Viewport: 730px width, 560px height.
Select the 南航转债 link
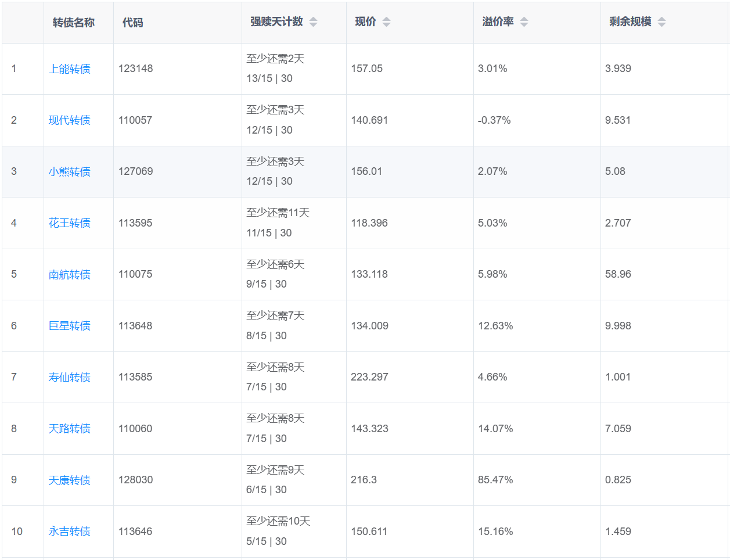coord(70,275)
